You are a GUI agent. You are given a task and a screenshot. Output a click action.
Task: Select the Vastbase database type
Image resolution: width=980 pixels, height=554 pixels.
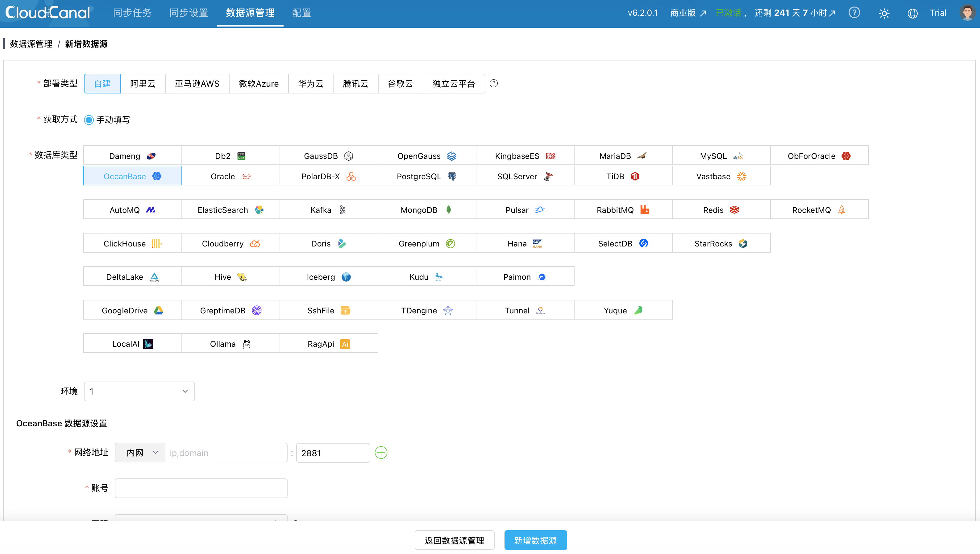coord(722,176)
